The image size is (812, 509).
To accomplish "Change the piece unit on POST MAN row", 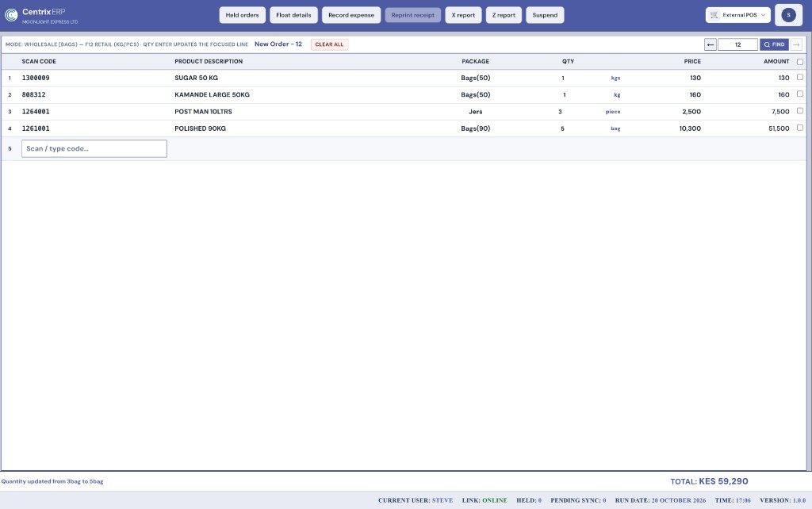I will (613, 112).
